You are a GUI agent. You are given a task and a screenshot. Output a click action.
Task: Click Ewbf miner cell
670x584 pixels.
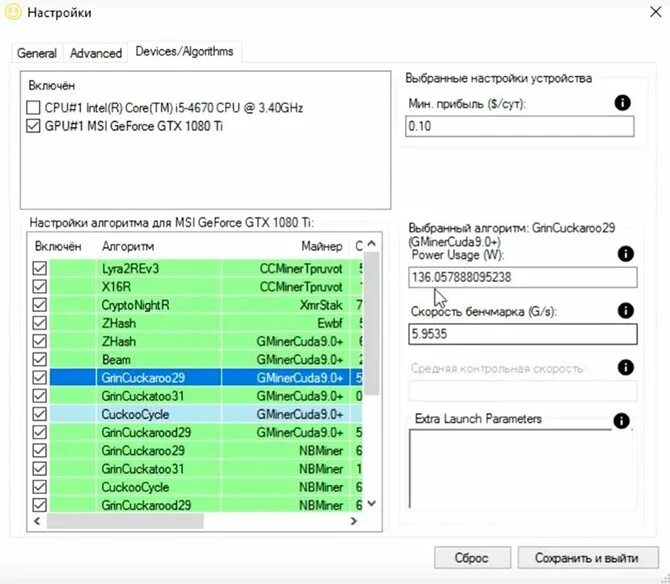coord(329,323)
